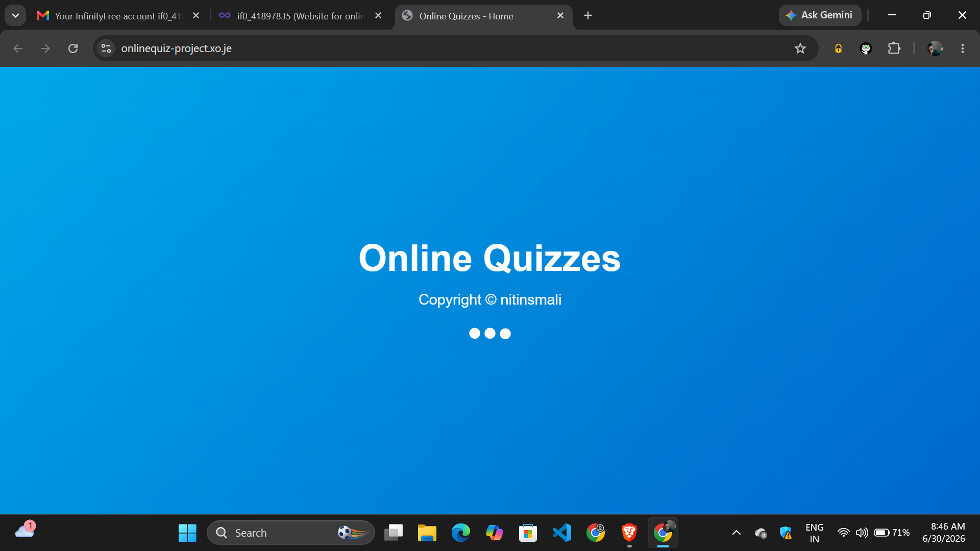Image resolution: width=980 pixels, height=551 pixels.
Task: Open the Chrome profile avatar
Action: pyautogui.click(x=935, y=48)
